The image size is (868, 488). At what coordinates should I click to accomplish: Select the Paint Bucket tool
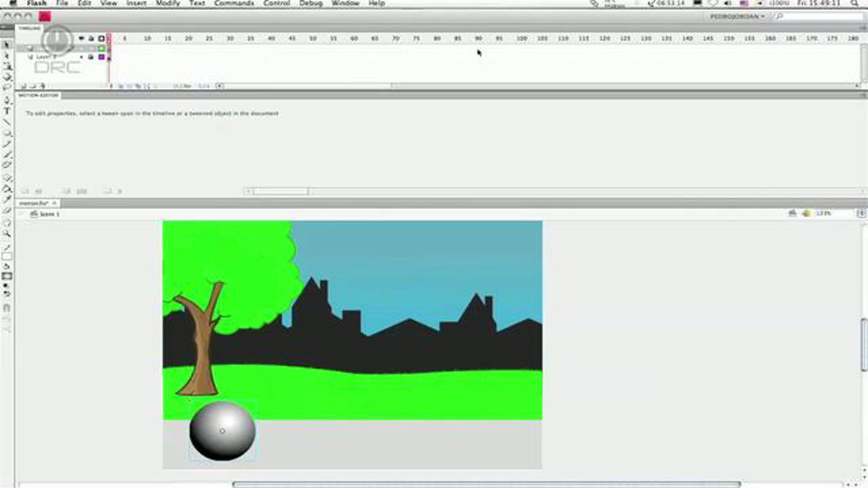click(x=7, y=189)
